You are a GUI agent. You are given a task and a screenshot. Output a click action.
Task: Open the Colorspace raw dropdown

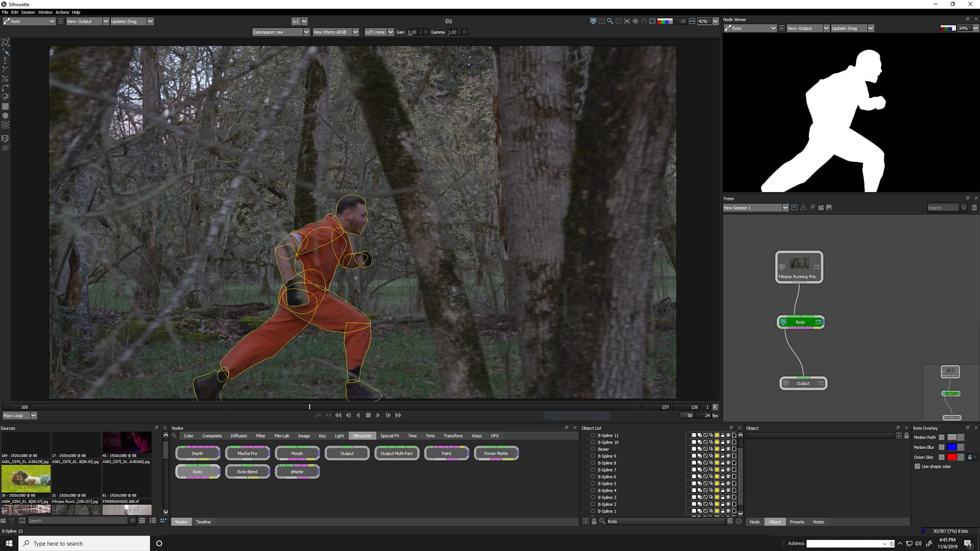(306, 32)
